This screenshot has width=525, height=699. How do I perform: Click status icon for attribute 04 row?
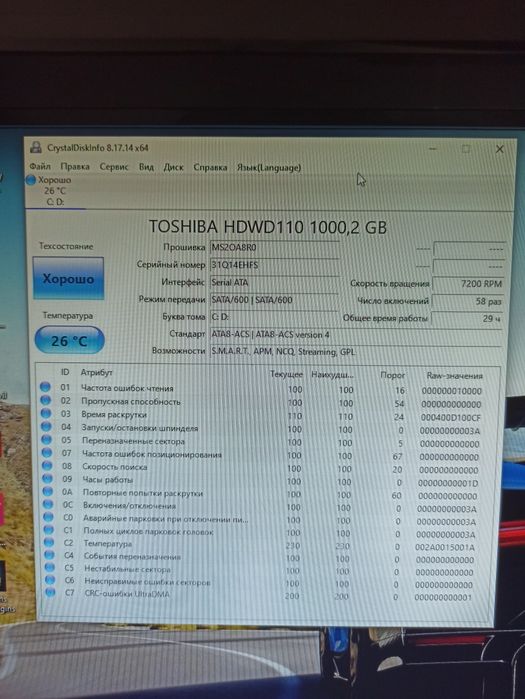click(46, 426)
